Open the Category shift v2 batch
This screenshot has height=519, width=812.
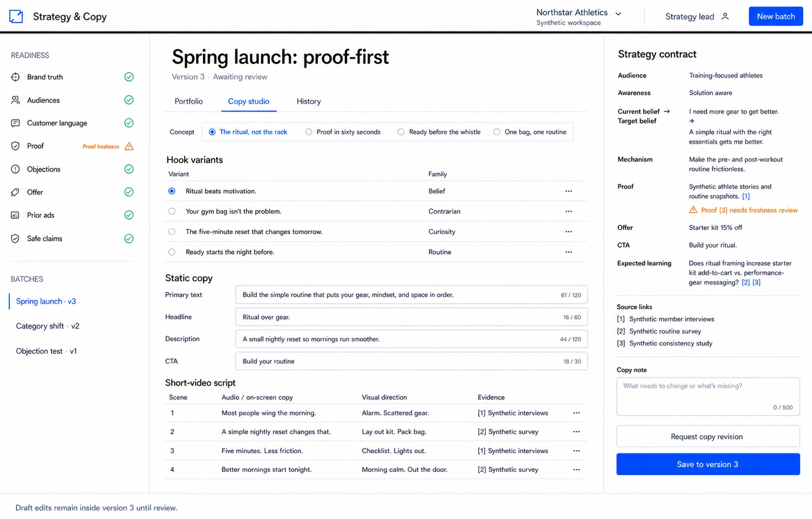[x=48, y=326]
